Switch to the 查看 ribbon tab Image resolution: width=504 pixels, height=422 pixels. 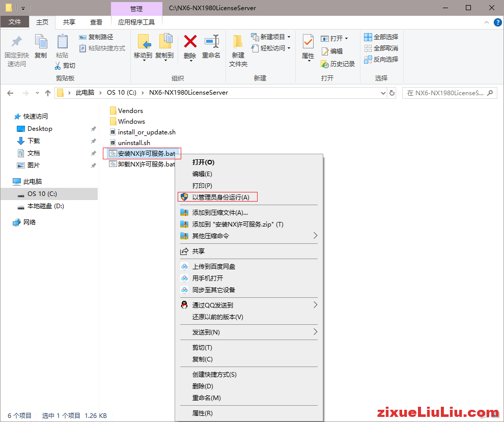(96, 22)
